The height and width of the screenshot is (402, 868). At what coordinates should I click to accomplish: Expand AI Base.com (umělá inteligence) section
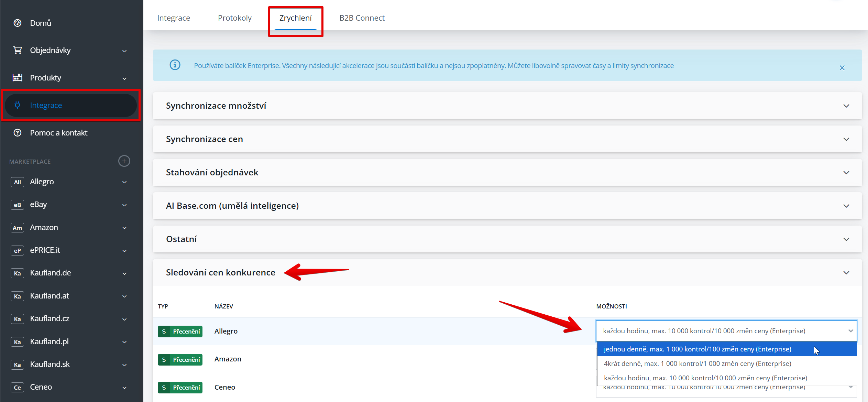(507, 206)
